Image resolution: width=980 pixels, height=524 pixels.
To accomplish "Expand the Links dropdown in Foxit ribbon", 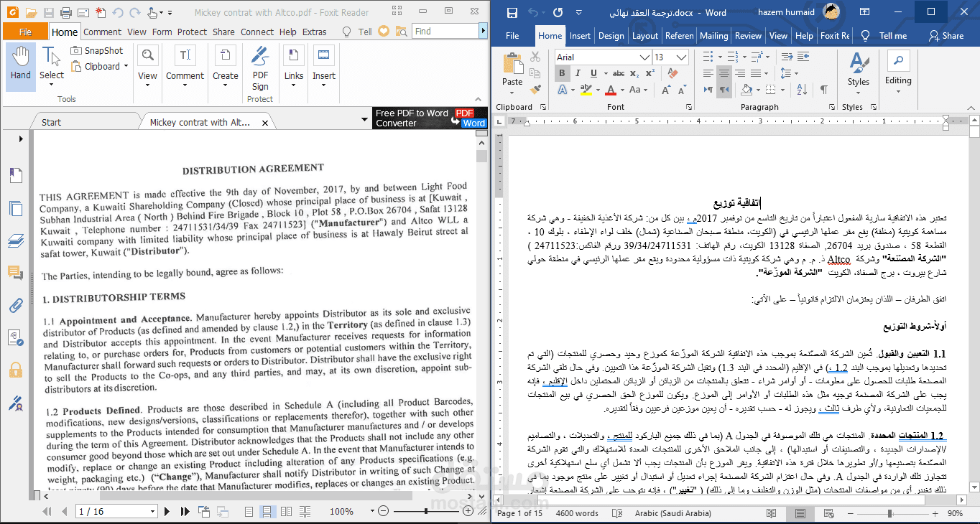I will click(294, 85).
